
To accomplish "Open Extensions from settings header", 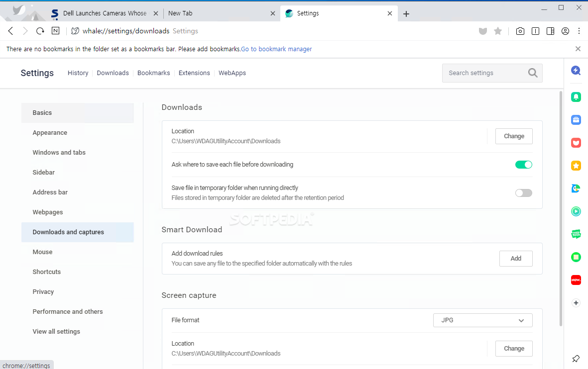I will [x=194, y=73].
